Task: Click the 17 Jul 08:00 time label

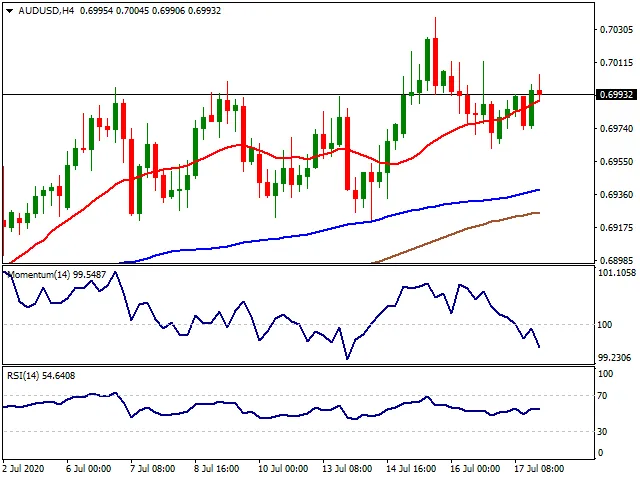Action: (540, 468)
